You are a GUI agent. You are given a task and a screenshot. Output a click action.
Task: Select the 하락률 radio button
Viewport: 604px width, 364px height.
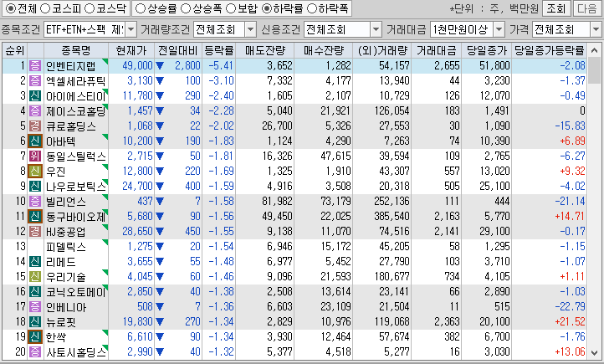(267, 8)
